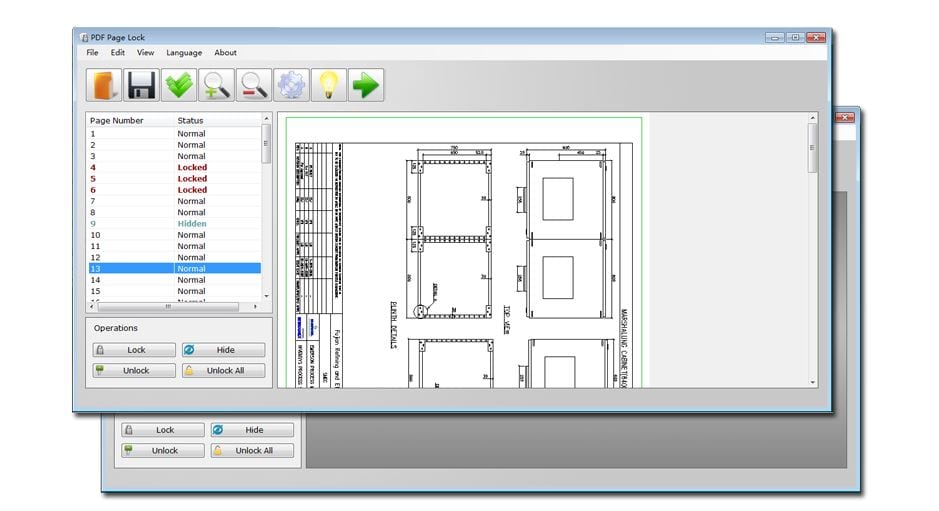Open a PDF file with the folder icon
This screenshot has height=511, width=939.
104,84
